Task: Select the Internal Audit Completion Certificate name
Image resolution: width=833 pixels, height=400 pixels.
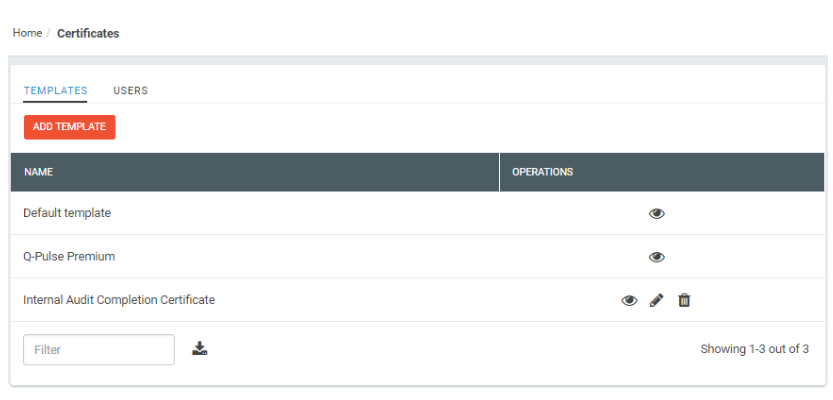Action: click(119, 300)
